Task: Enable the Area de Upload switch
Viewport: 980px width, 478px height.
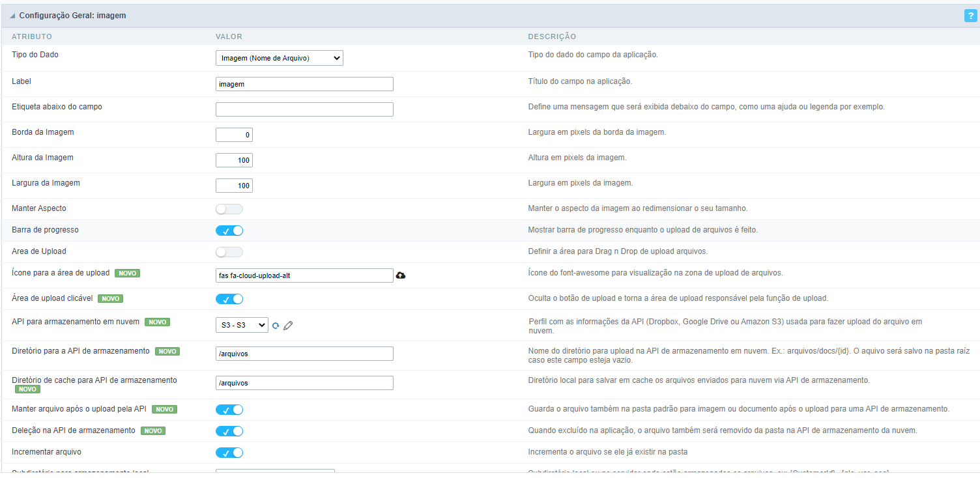Action: click(229, 252)
